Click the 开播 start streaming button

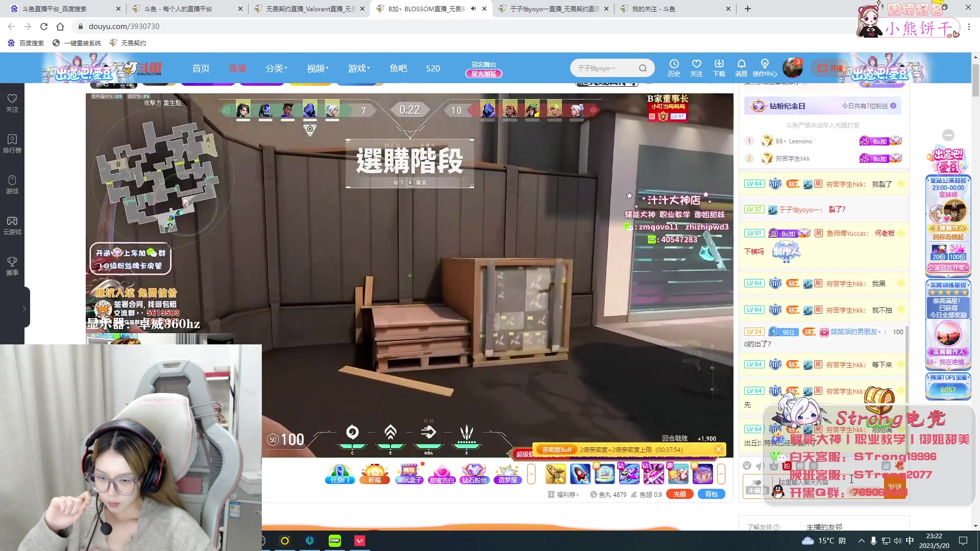(830, 68)
